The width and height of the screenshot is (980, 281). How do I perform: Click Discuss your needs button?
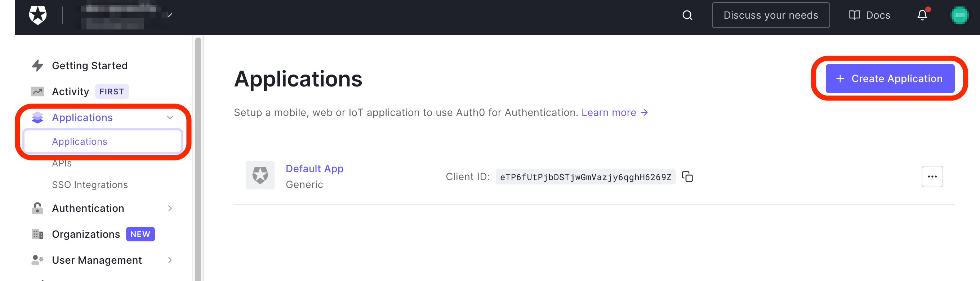(x=770, y=15)
